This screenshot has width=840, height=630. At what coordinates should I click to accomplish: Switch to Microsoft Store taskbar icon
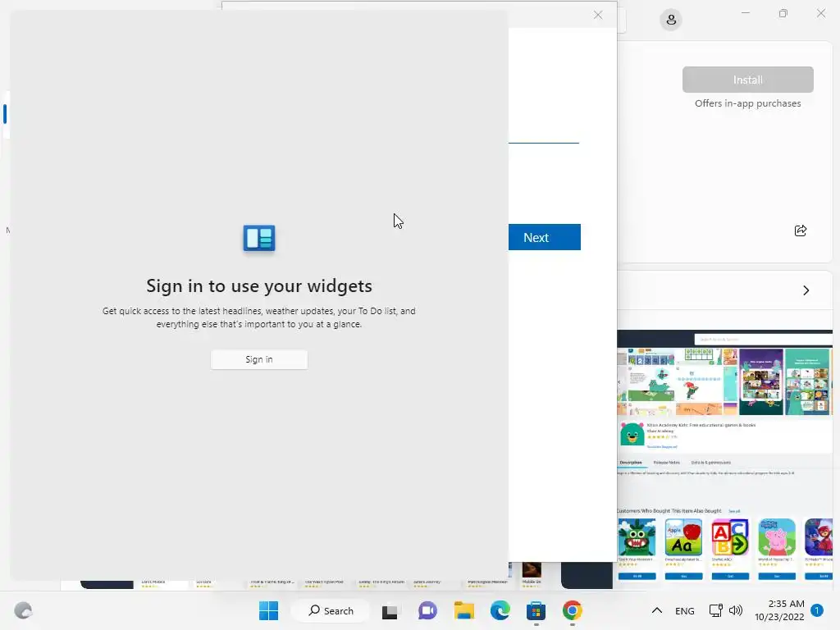pyautogui.click(x=536, y=610)
